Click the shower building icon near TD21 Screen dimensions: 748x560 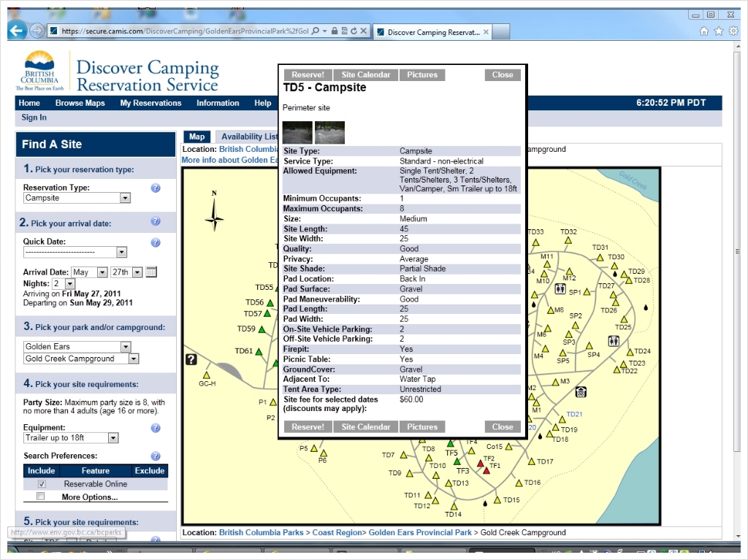click(580, 392)
